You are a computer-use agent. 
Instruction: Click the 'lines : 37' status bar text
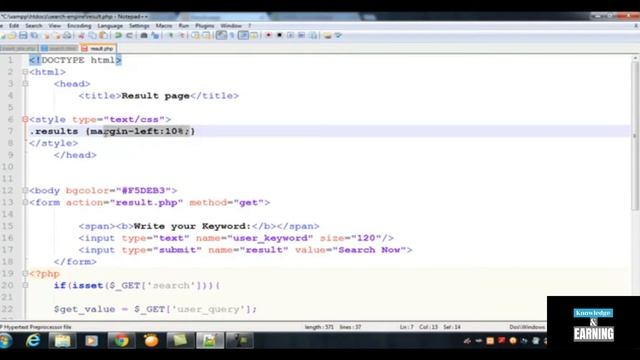[x=350, y=327]
